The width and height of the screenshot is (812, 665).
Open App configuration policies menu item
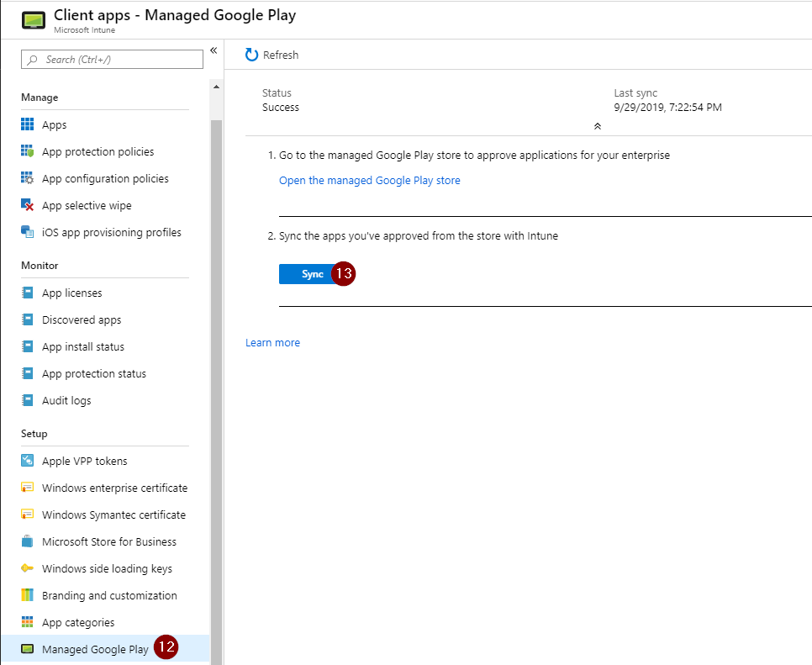pos(105,179)
